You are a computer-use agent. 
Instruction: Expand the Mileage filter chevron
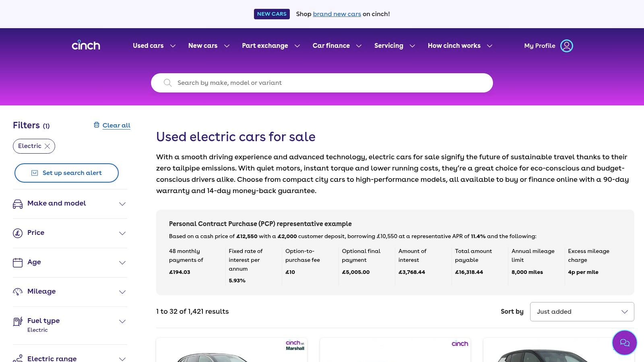coord(122,292)
